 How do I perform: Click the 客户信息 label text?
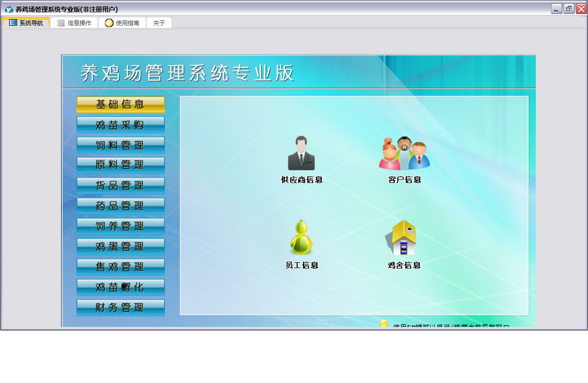pos(404,180)
